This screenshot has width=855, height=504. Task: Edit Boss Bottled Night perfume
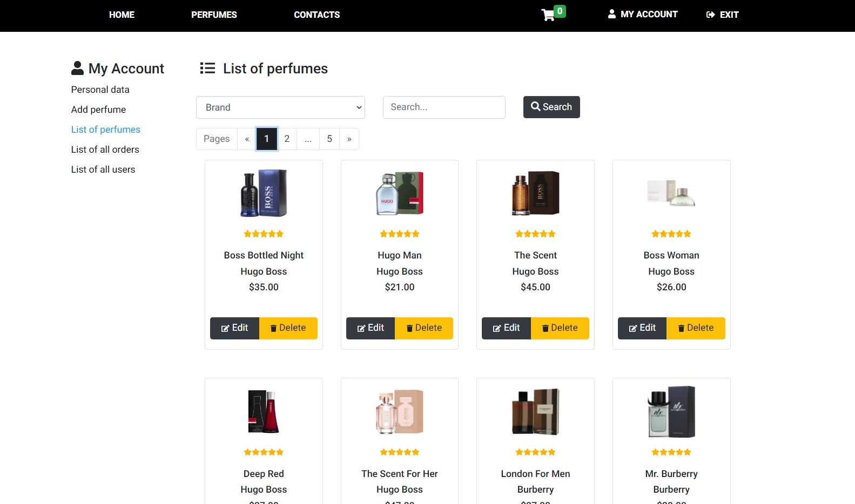[x=234, y=328]
